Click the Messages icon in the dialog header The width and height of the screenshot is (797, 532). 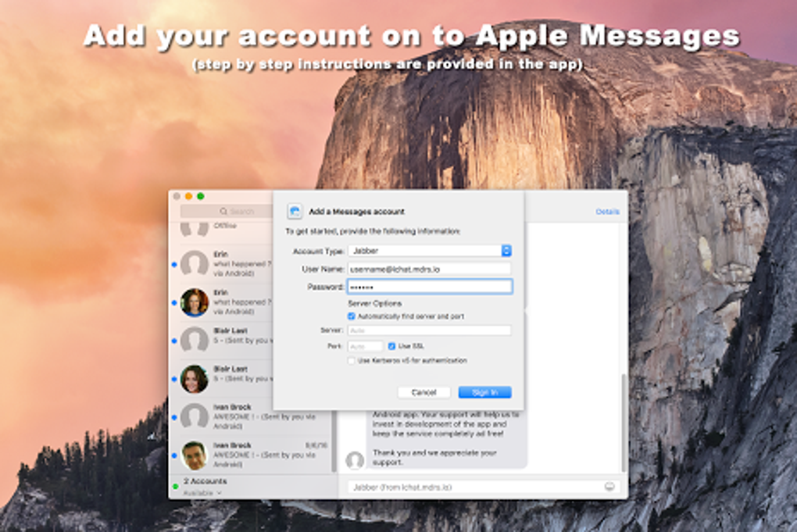(x=295, y=211)
